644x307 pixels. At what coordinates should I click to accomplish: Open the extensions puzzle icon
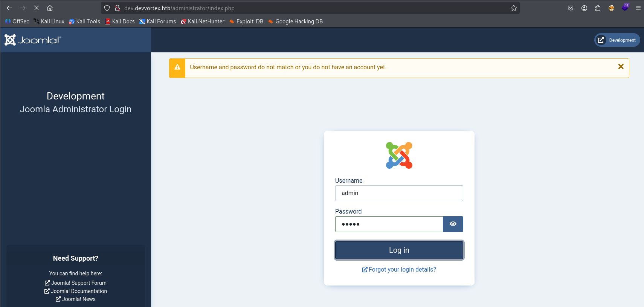598,8
